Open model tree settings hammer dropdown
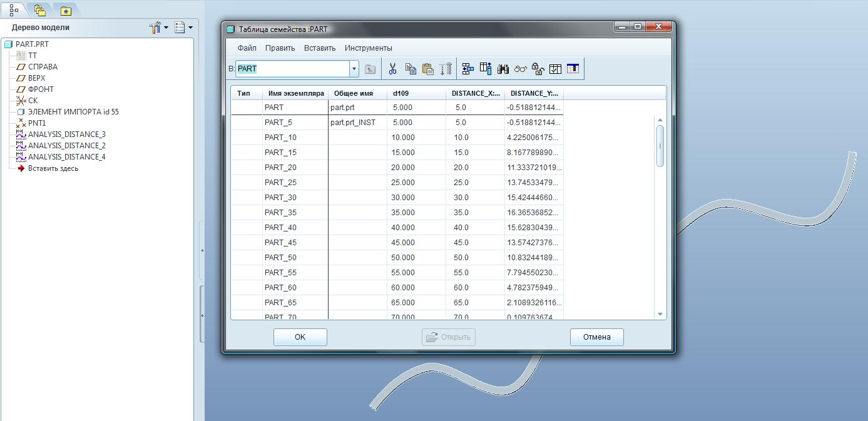868x421 pixels. (x=159, y=28)
